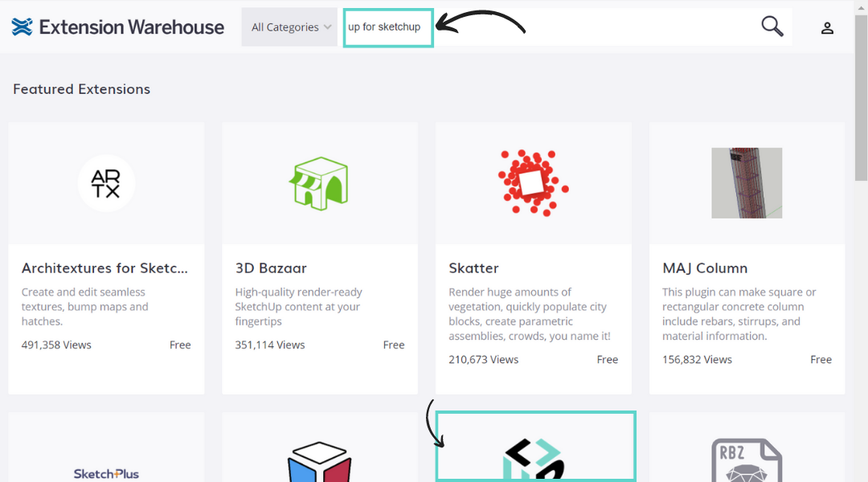The height and width of the screenshot is (482, 868).
Task: Click the magnifying glass search icon
Action: 772,26
